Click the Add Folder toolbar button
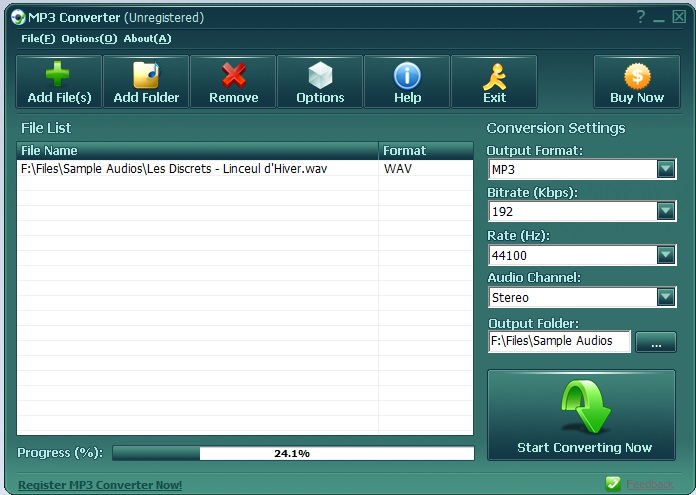 pos(146,82)
